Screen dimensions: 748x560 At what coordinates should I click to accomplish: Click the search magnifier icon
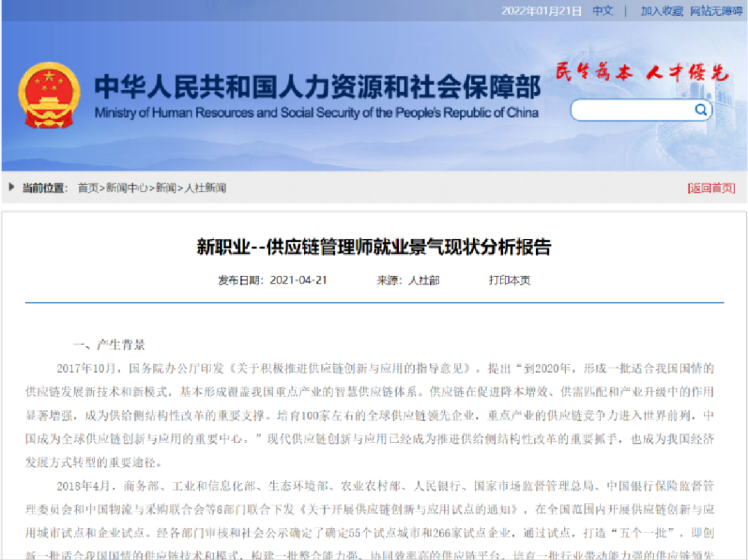pyautogui.click(x=700, y=109)
